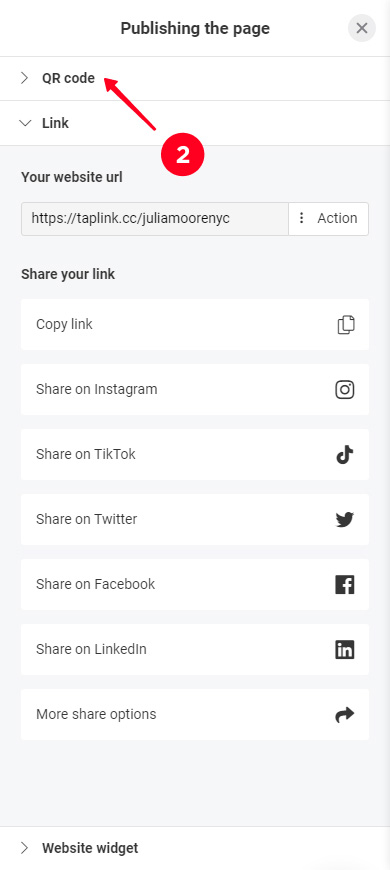This screenshot has height=870, width=390.
Task: Expand the QR code section chevron
Action: click(24, 78)
